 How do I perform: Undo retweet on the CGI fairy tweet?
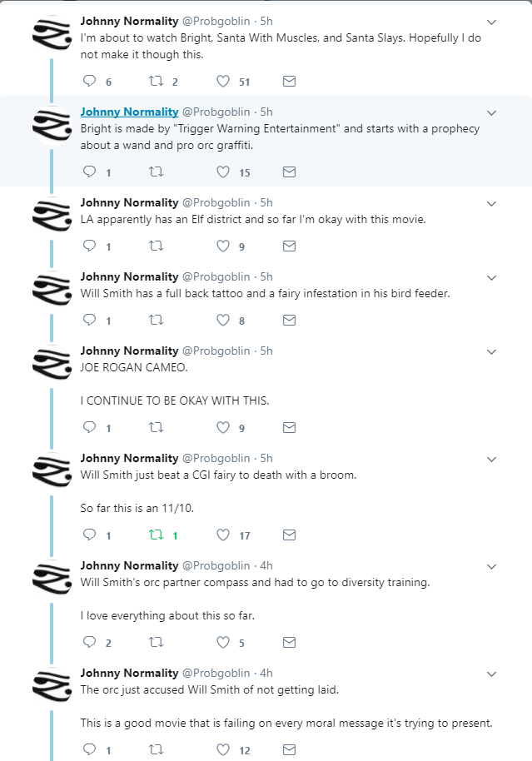pos(156,535)
